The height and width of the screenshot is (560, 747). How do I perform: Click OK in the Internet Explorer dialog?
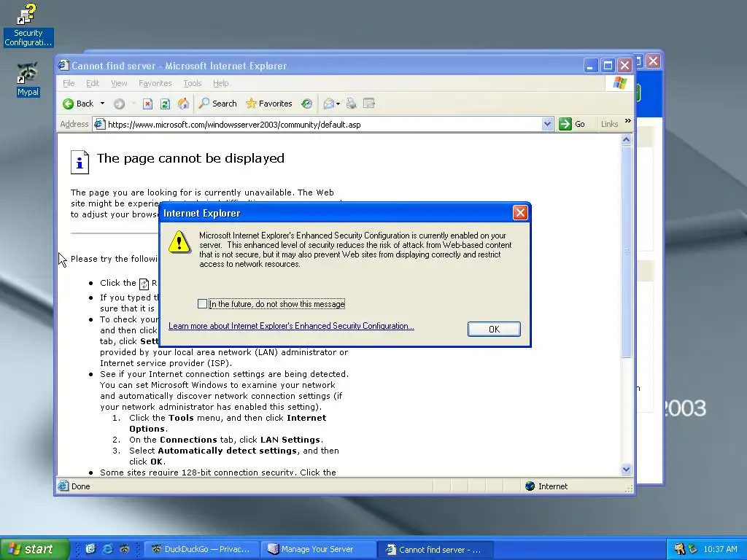click(494, 329)
